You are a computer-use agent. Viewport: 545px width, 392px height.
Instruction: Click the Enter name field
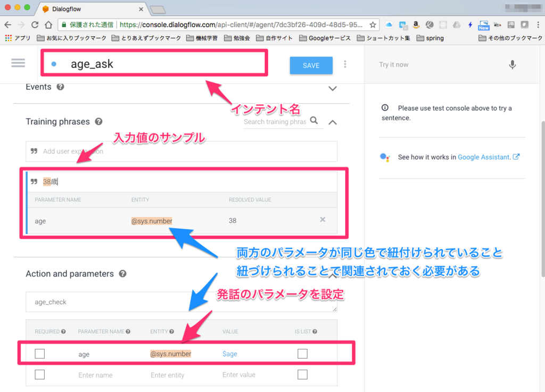coord(96,375)
